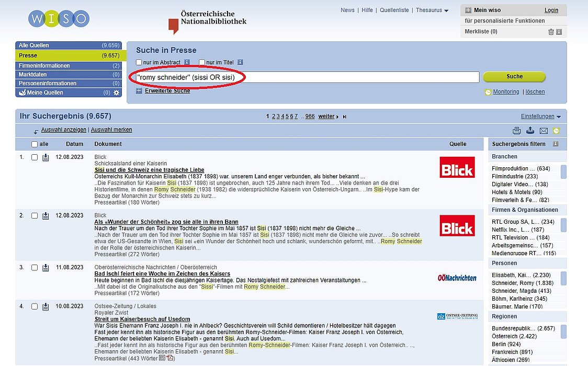Click the OÖNachrichten source logo
Image resolution: width=588 pixels, height=366 pixels.
(x=457, y=278)
